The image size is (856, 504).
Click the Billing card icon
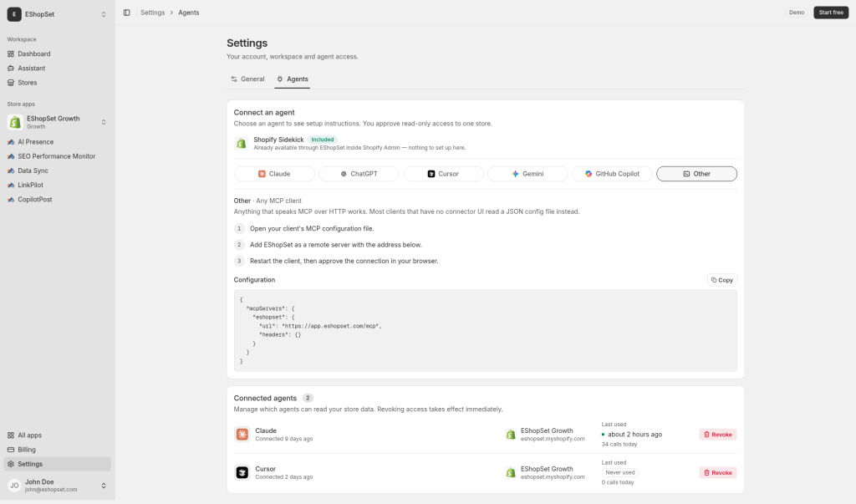click(x=11, y=450)
